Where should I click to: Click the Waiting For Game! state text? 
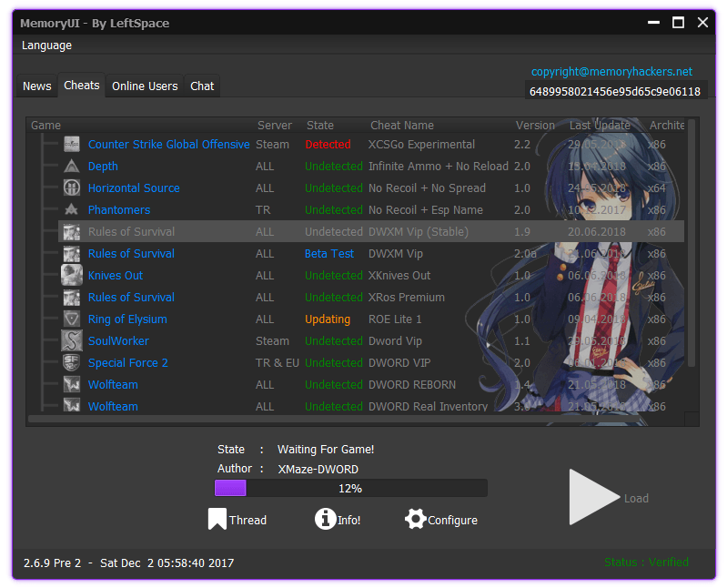(x=326, y=450)
